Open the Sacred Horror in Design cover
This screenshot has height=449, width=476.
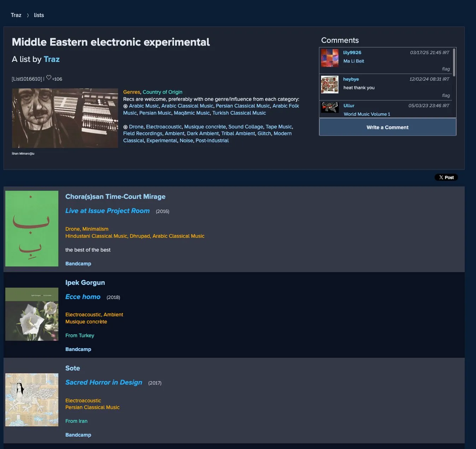[x=32, y=400]
